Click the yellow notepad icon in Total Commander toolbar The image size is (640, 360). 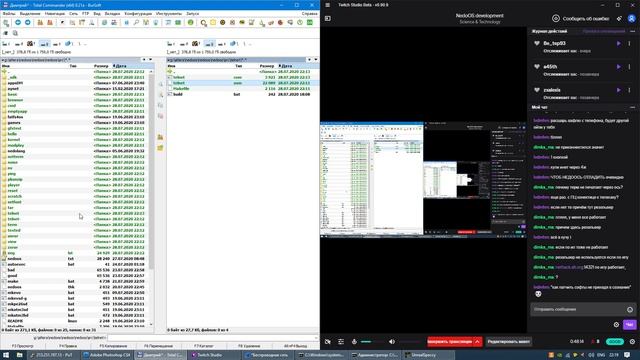[213, 22]
